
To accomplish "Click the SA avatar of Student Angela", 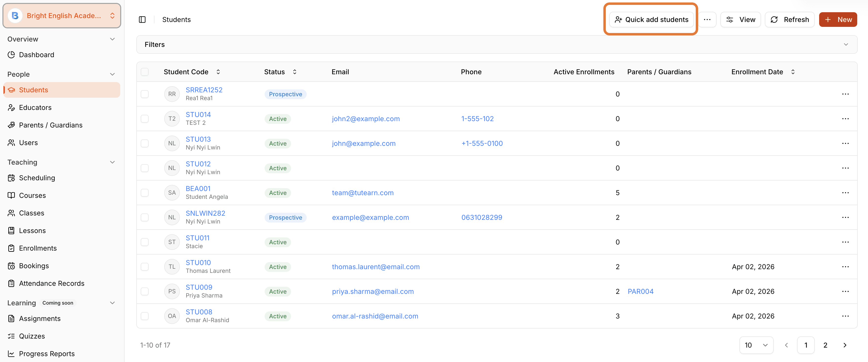I will click(x=172, y=193).
